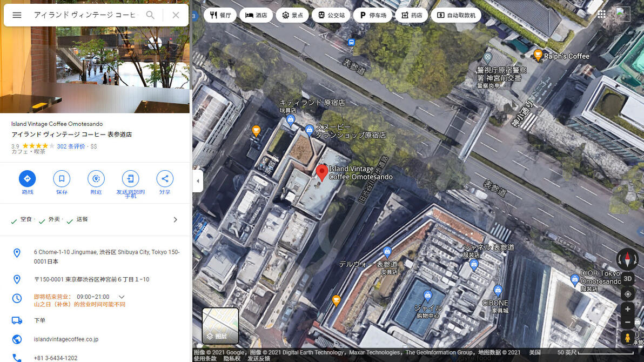Get directions with the 路线 button
This screenshot has width=644, height=362.
click(x=27, y=183)
